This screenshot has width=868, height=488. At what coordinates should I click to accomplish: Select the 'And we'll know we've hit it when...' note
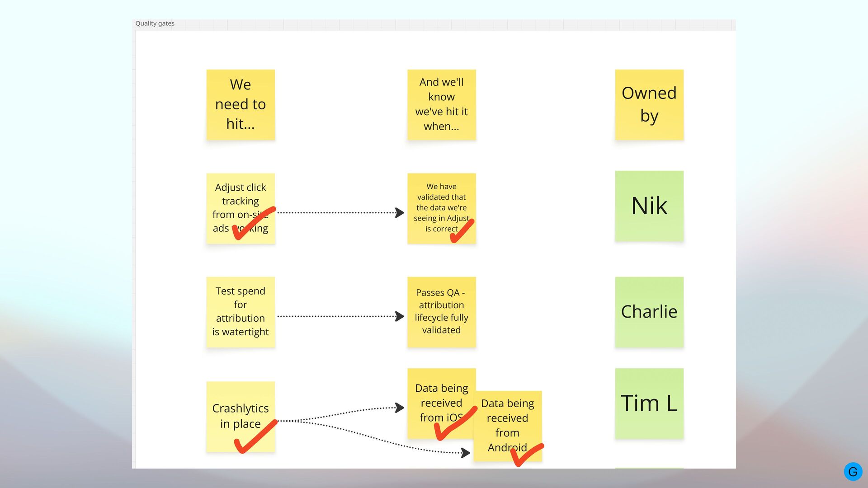point(441,104)
